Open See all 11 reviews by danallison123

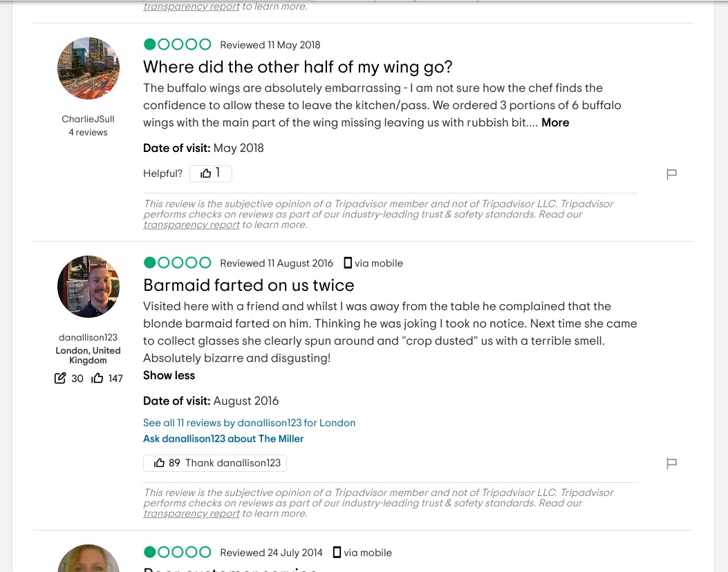coord(249,423)
